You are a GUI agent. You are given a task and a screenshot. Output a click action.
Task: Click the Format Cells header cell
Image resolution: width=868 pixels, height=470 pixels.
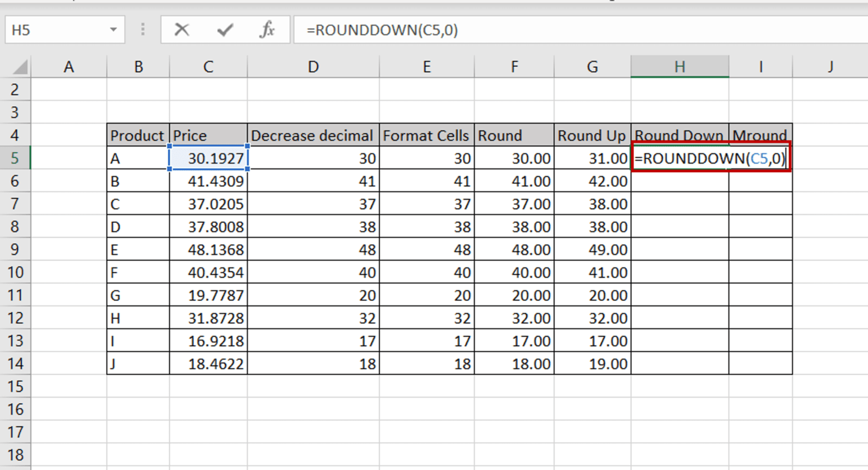click(426, 135)
